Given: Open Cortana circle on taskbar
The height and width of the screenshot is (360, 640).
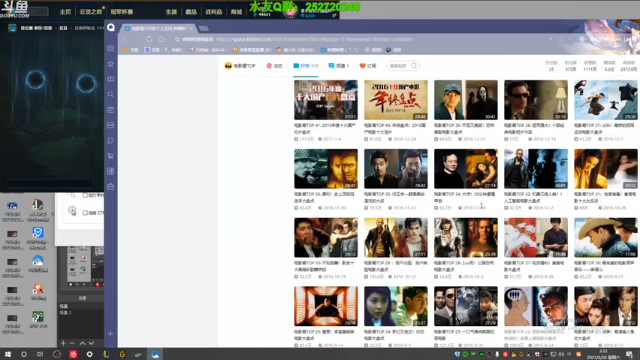Looking at the screenshot, I should [x=24, y=354].
